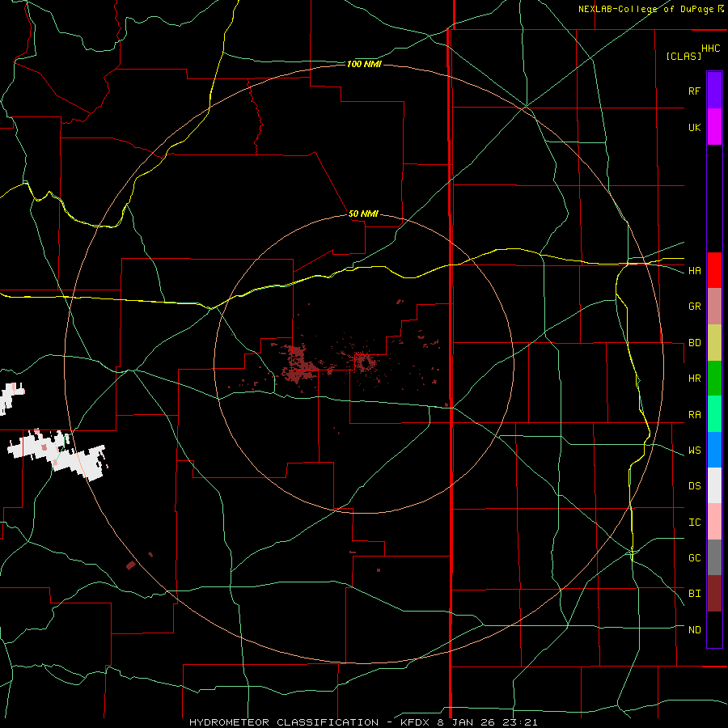Image resolution: width=728 pixels, height=728 pixels.
Task: Pick the RA light green legend swatch
Action: (714, 414)
